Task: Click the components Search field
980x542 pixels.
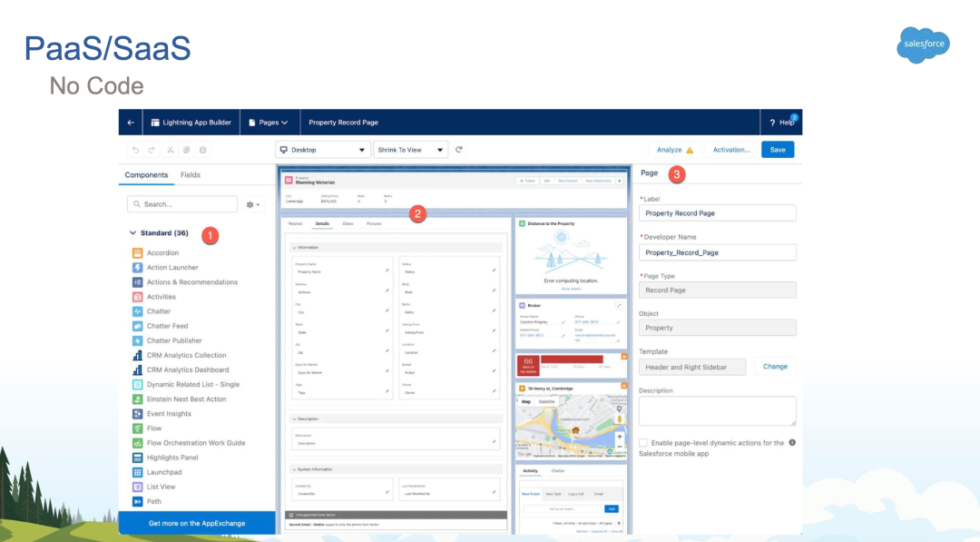Action: (182, 204)
